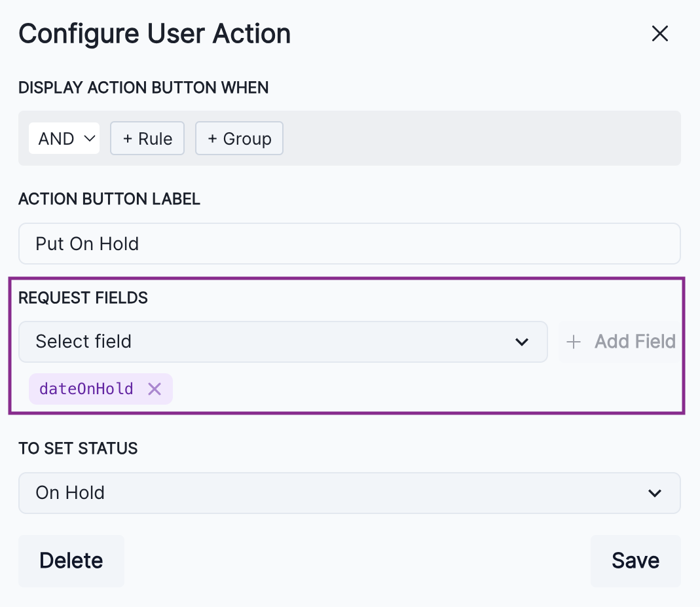Open the AND condition operator dropdown
This screenshot has width=700, height=607.
point(64,138)
